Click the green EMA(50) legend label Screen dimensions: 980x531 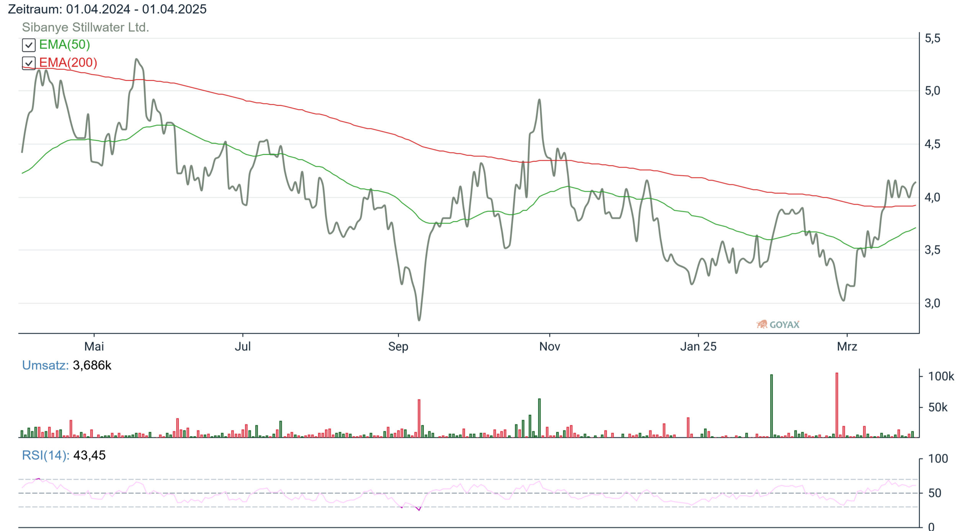click(64, 44)
